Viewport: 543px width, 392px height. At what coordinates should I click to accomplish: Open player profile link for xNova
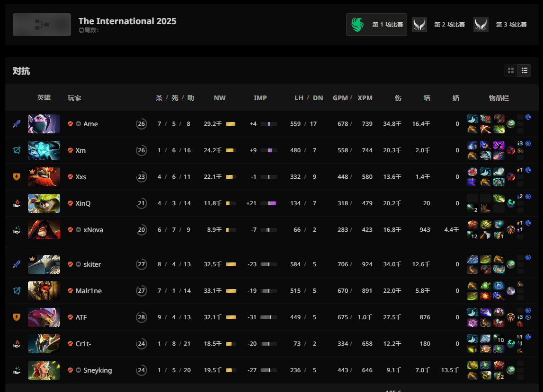click(x=93, y=230)
